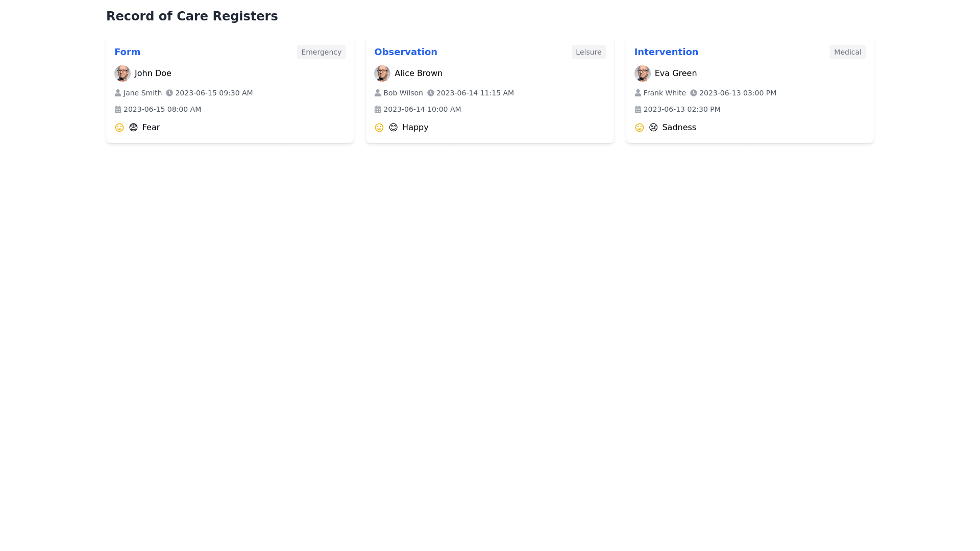
Task: Click the person icon next to Jane Smith
Action: point(118,93)
